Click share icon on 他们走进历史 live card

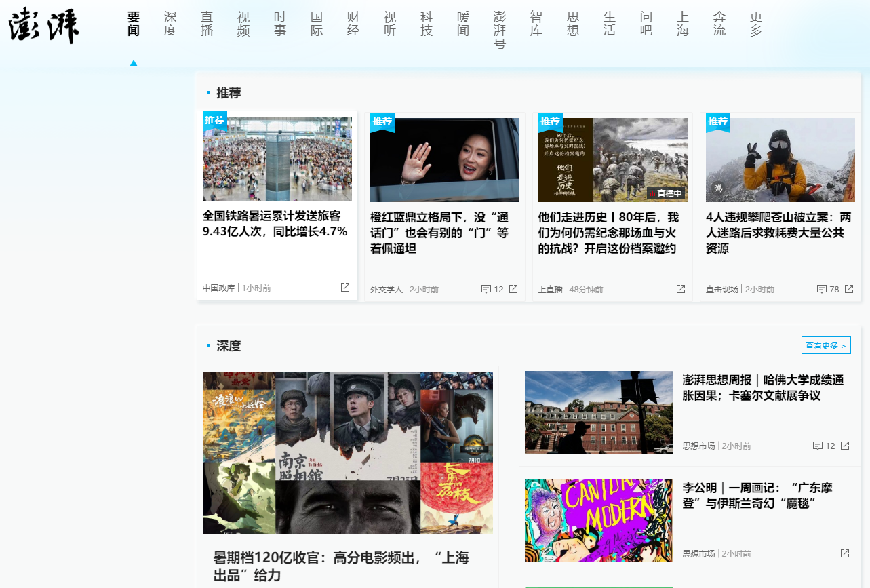681,289
